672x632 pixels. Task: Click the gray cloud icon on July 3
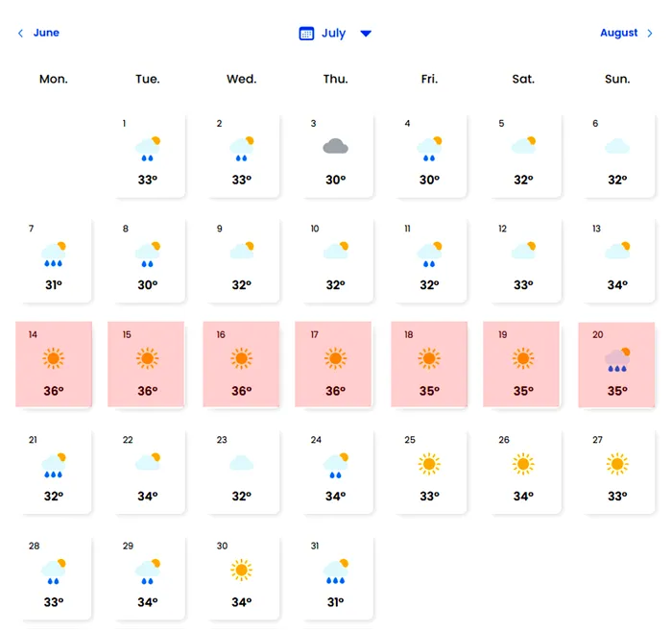click(x=335, y=147)
